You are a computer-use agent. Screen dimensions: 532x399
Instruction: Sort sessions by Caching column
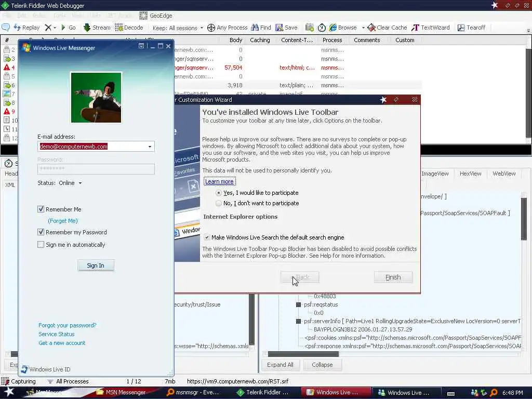260,40
